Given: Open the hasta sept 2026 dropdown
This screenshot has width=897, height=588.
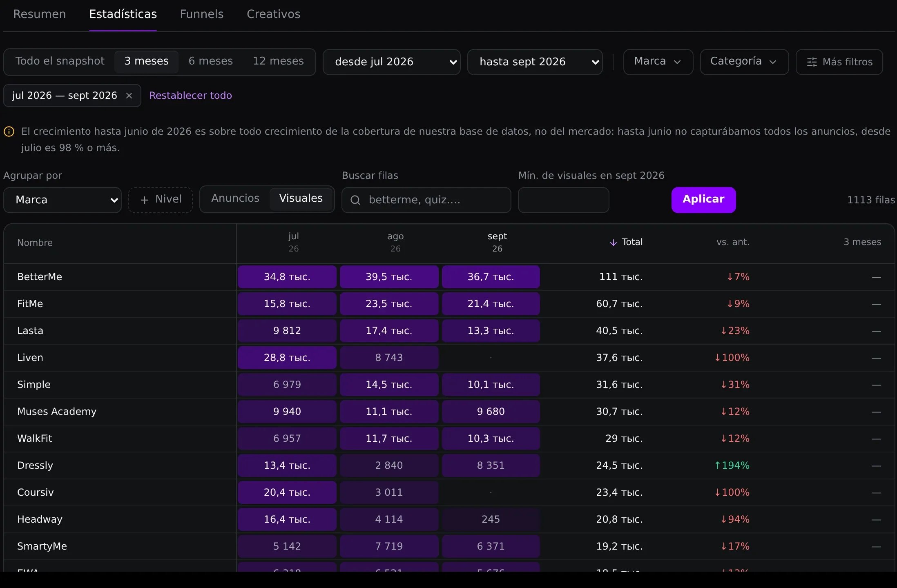Looking at the screenshot, I should (x=535, y=62).
